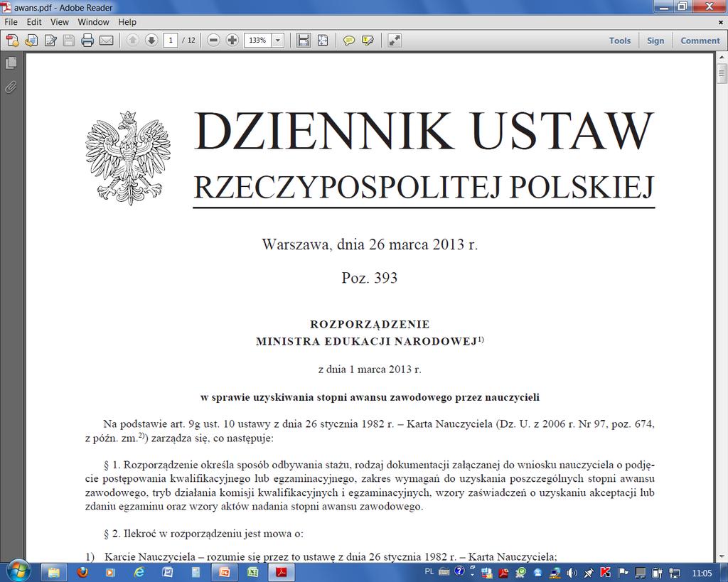
Task: Open the zoom level dropdown arrow
Action: 278,41
